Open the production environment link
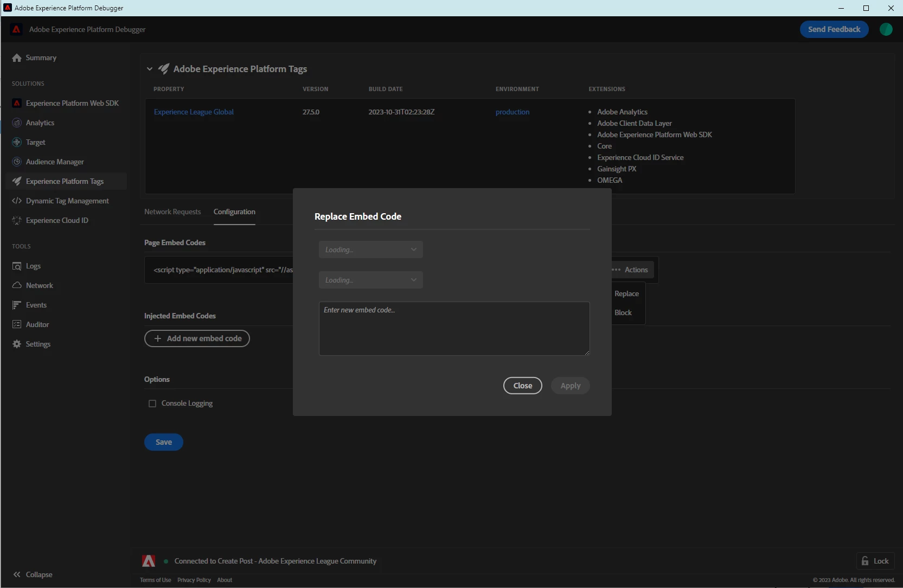This screenshot has width=903, height=588. click(513, 112)
